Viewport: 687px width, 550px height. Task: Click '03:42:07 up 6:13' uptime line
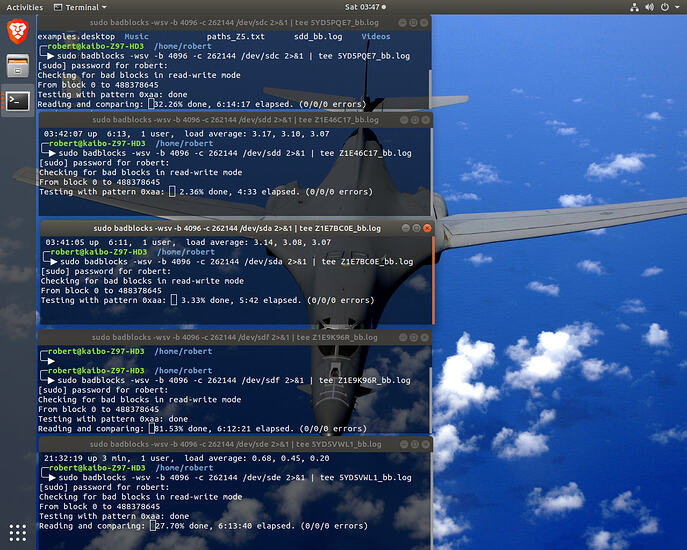[x=187, y=134]
